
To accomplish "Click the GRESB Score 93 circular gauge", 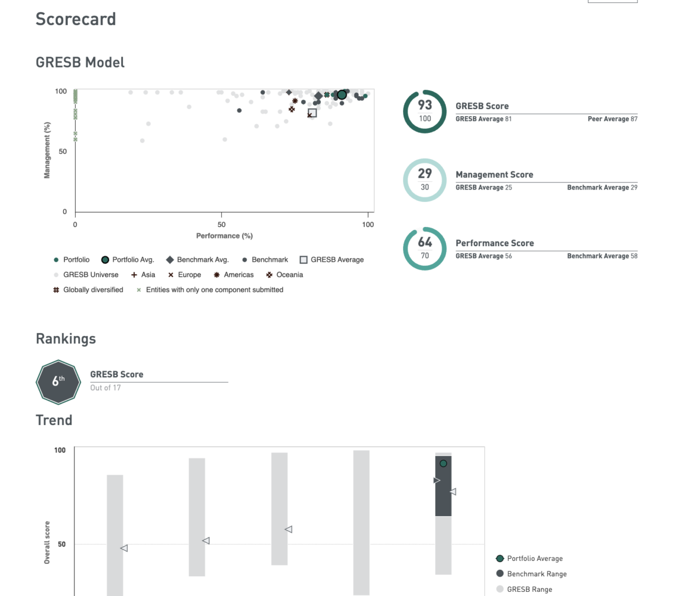I will [425, 111].
